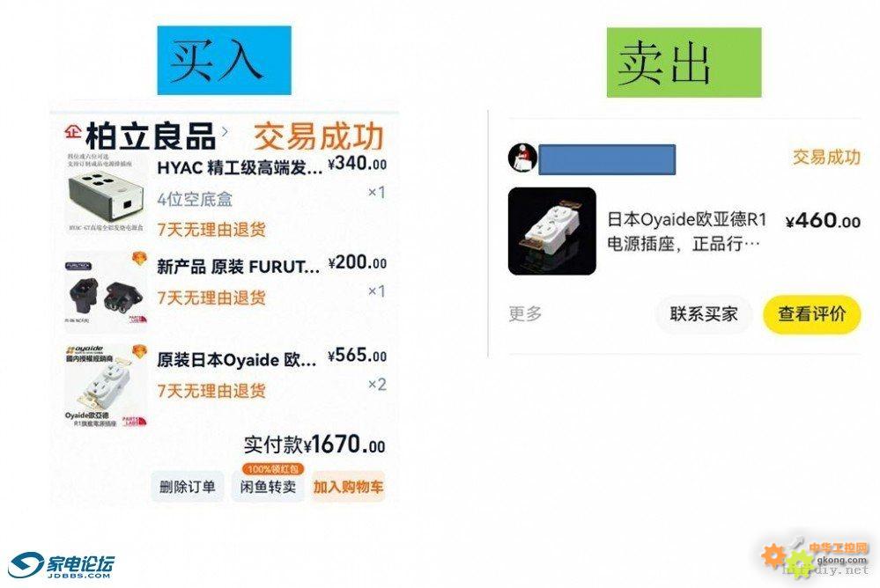This screenshot has height=588, width=880.
Task: Open 联系买家 chat button
Action: (x=703, y=314)
